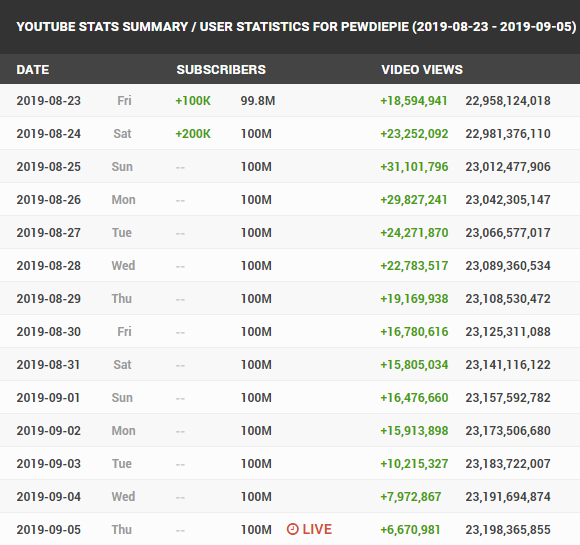Click Sat weekday on 2019-08-31 row

(122, 364)
